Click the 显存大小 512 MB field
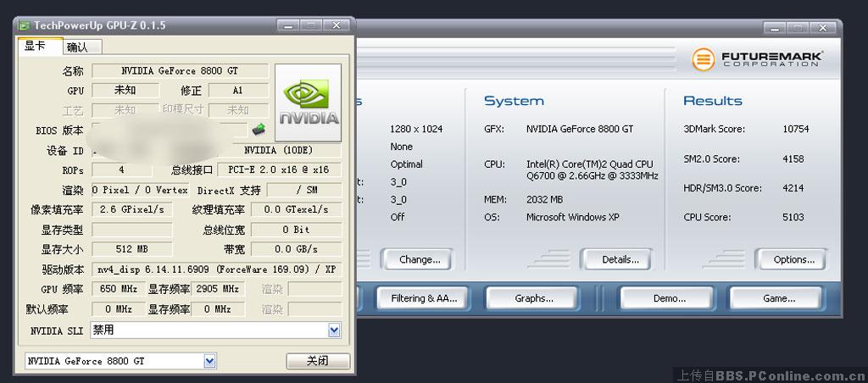Image resolution: width=868 pixels, height=383 pixels. [x=131, y=250]
